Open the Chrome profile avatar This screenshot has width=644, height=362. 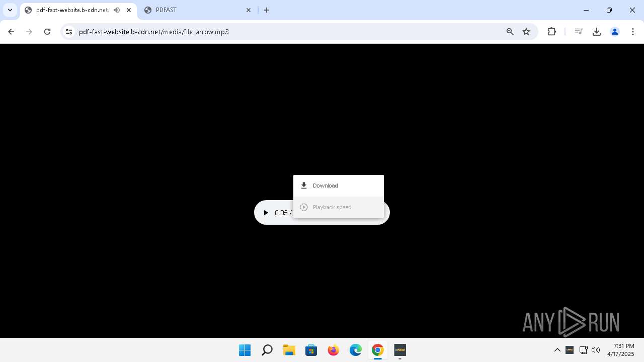[615, 32]
